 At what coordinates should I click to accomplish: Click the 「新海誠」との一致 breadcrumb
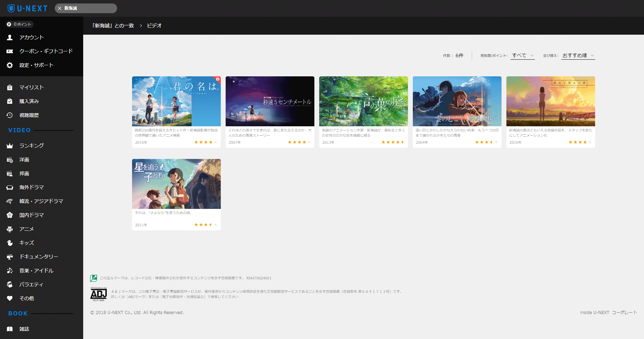[x=113, y=26]
